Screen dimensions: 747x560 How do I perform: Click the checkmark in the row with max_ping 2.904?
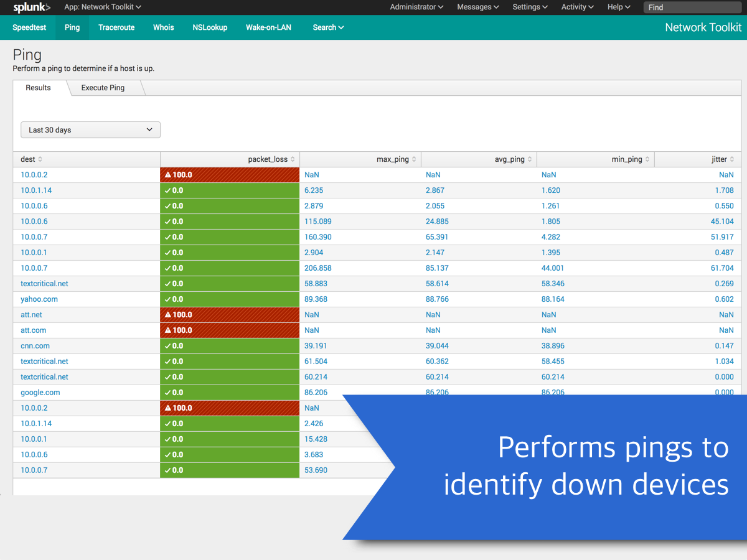point(168,253)
